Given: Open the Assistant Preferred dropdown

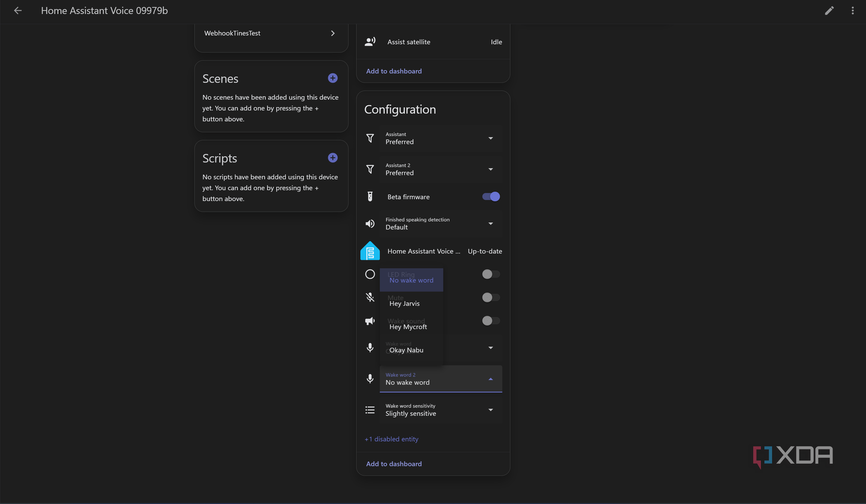Looking at the screenshot, I should coord(440,138).
